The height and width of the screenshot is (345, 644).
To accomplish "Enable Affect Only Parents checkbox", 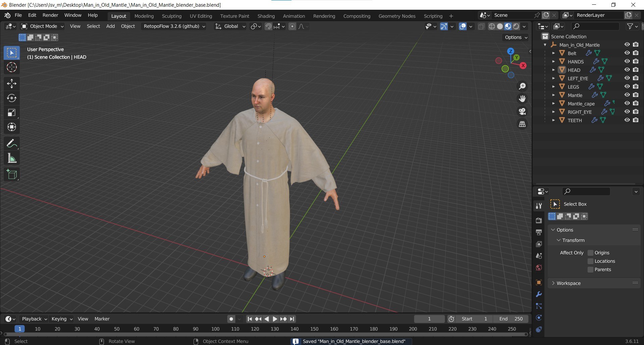I will [591, 269].
